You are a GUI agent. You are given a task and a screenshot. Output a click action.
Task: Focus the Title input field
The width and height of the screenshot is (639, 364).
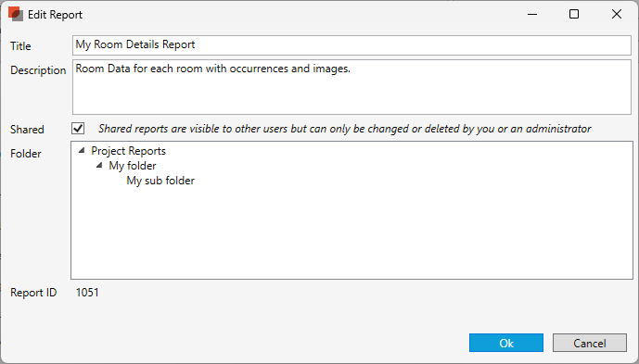tap(351, 45)
